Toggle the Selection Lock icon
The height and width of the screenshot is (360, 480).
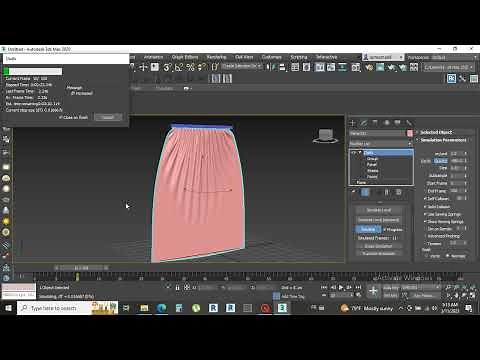[x=177, y=287]
